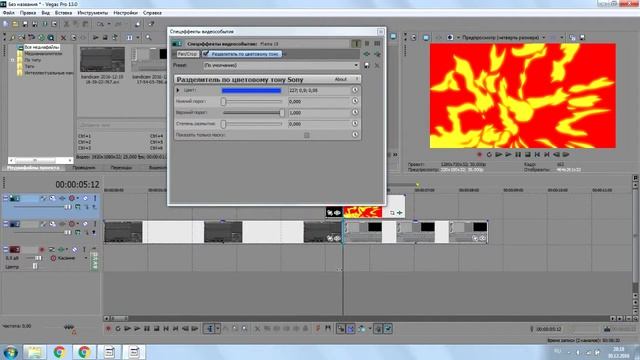Animate the Color parameter clock icon
The width and height of the screenshot is (640, 360).
tap(355, 90)
